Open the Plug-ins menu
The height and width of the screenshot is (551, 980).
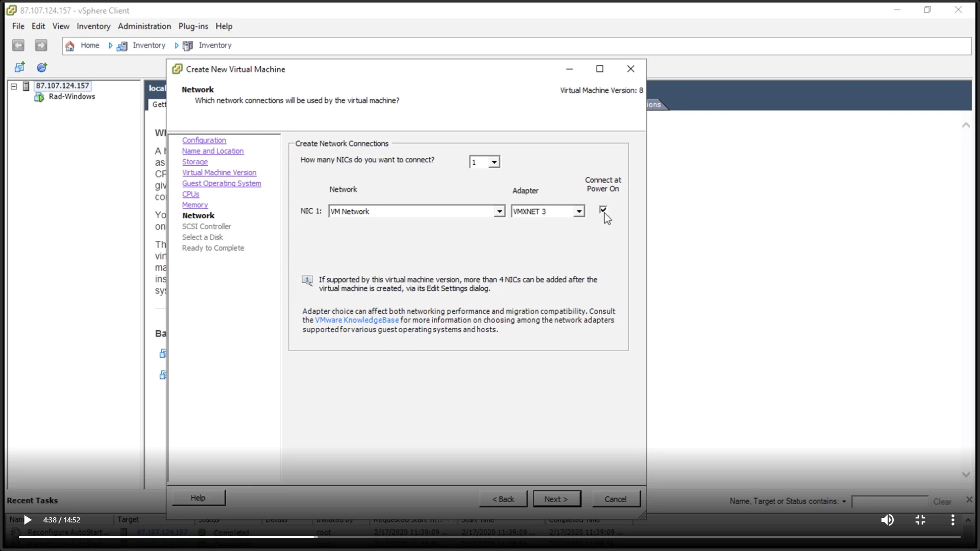(x=193, y=26)
